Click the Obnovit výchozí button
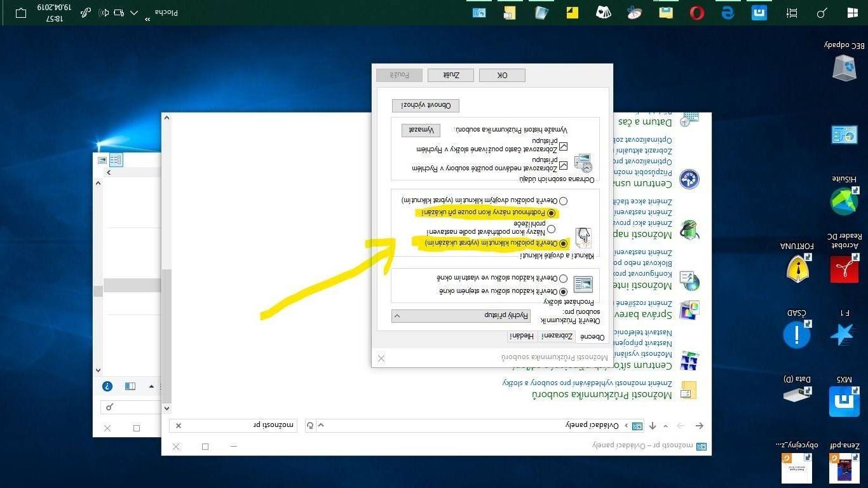Viewport: 868px width, 488px height. click(x=426, y=105)
